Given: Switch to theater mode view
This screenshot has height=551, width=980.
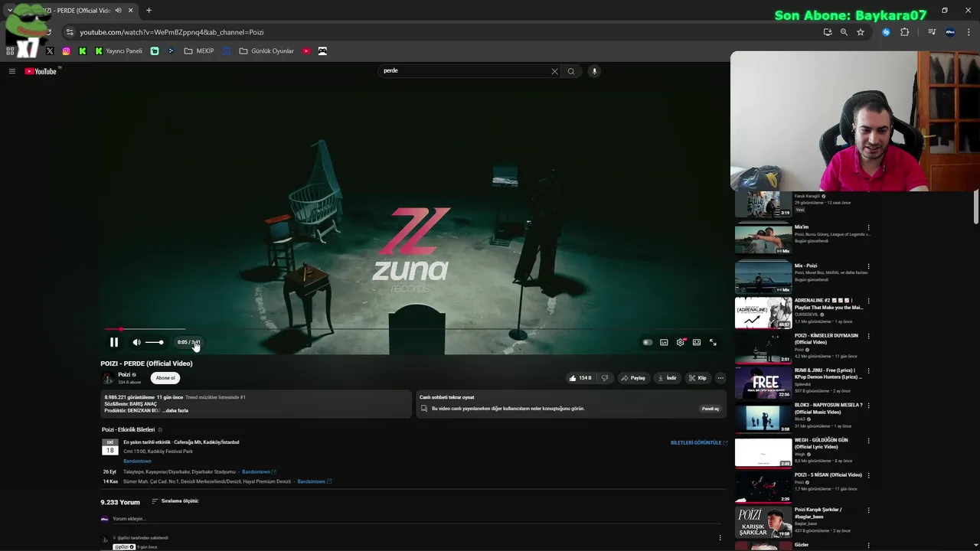Looking at the screenshot, I should [x=697, y=342].
